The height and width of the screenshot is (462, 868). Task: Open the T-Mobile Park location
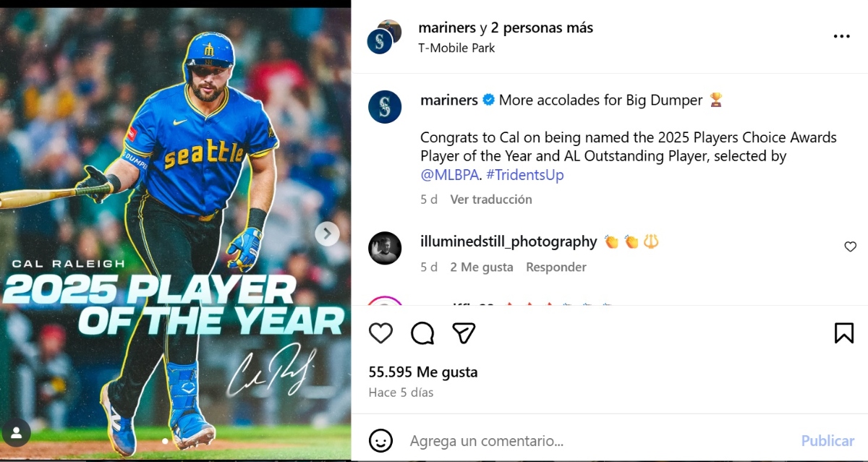pyautogui.click(x=457, y=48)
